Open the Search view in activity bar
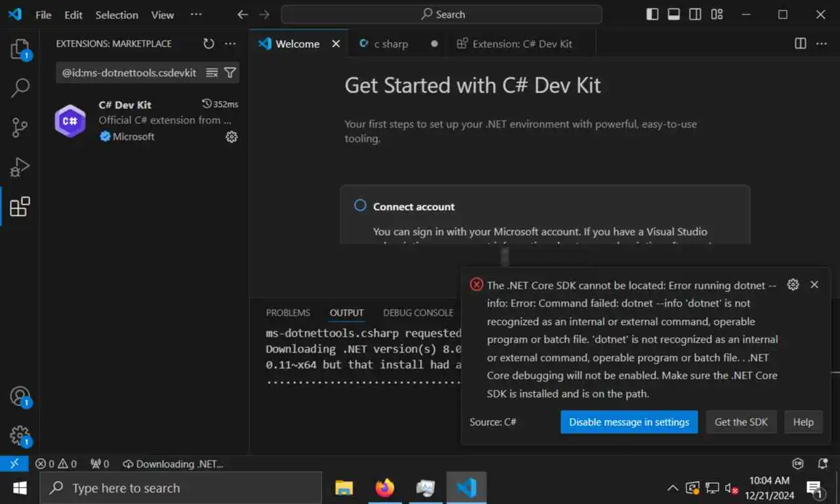 coord(20,88)
